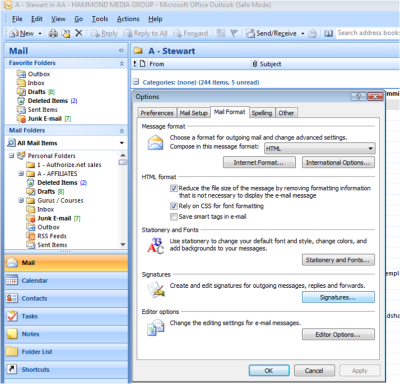Click the Categorize icon in toolbar
The width and height of the screenshot is (400, 384).
coord(220,33)
